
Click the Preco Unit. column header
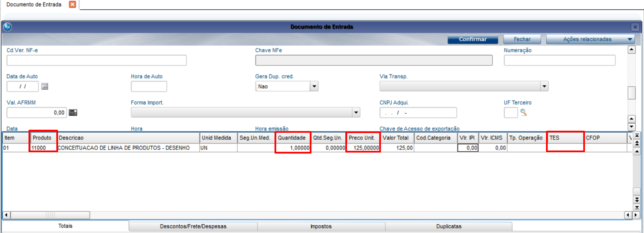363,138
